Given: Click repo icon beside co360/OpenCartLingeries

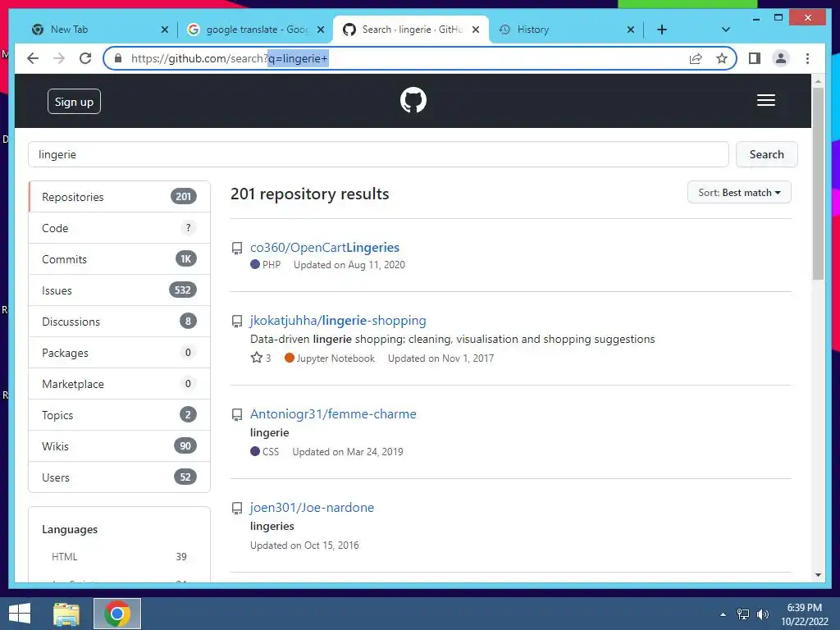Looking at the screenshot, I should coord(237,248).
